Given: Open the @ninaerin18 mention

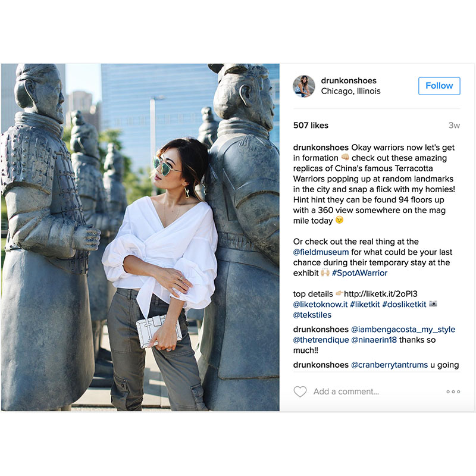Looking at the screenshot, I should point(374,340).
